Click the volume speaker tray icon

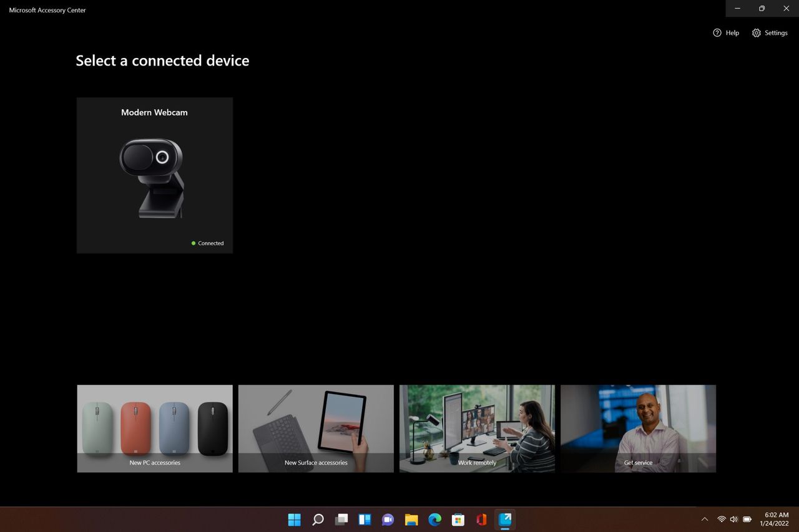pos(733,520)
